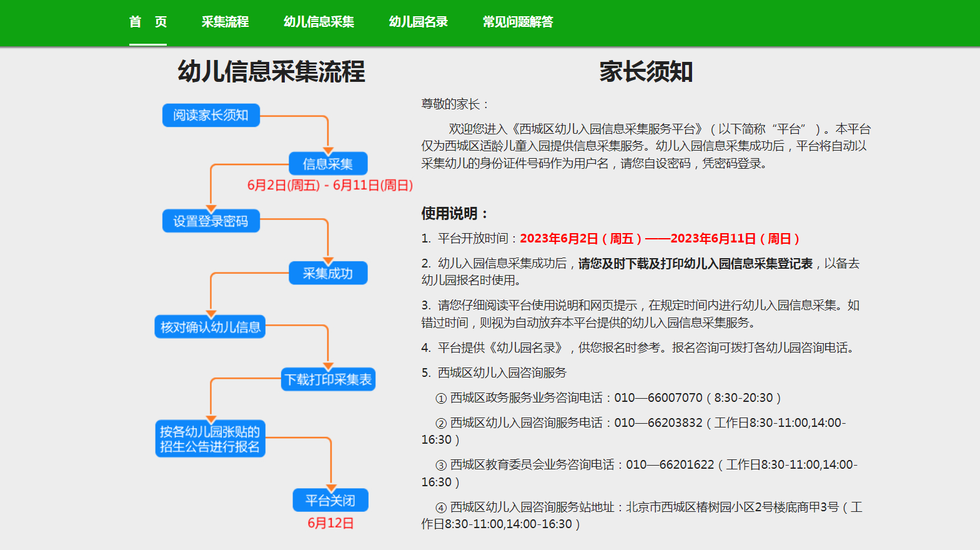The width and height of the screenshot is (980, 550).
Task: Open 常见问题解答 in the top navigation
Action: pyautogui.click(x=517, y=22)
